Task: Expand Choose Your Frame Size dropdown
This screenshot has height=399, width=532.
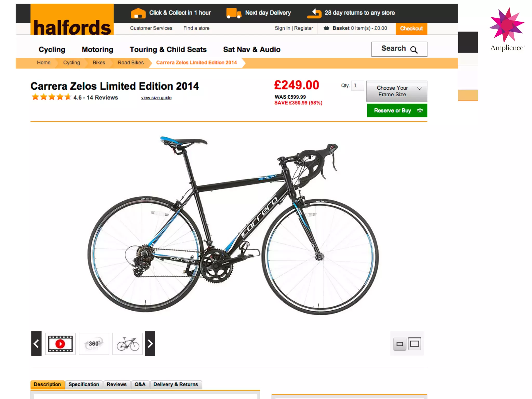Action: [397, 91]
